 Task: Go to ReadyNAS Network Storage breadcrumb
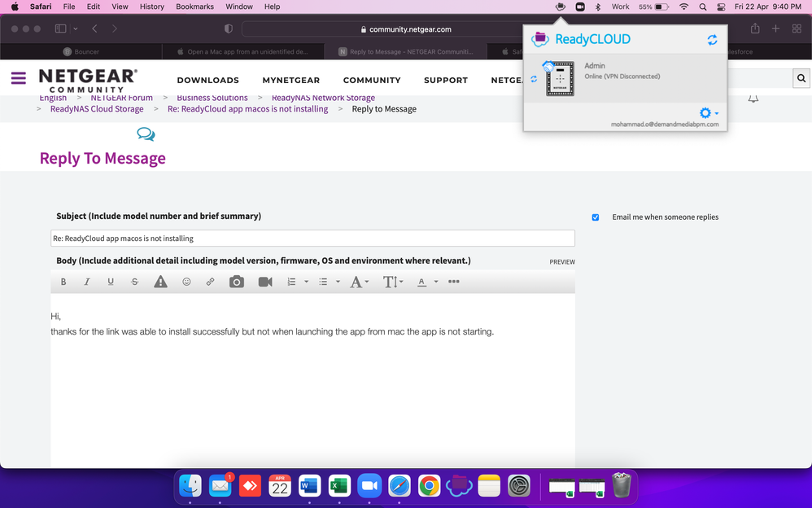[x=323, y=98]
